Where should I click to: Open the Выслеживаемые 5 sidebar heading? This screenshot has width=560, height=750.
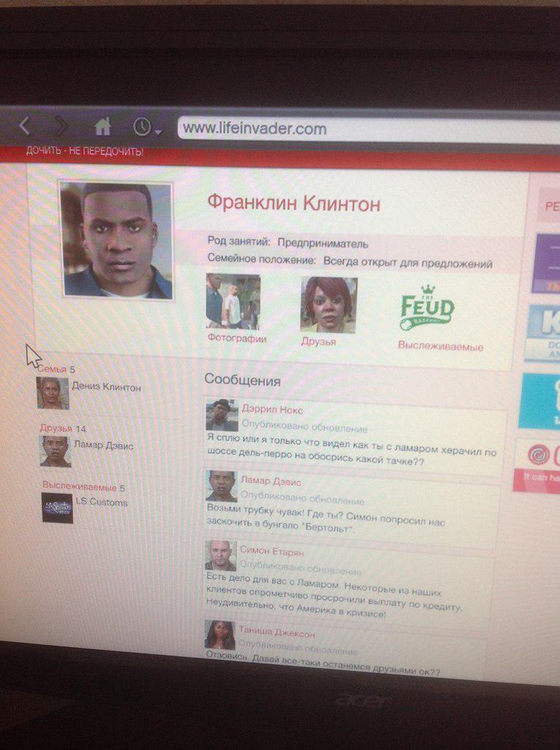coord(83,486)
